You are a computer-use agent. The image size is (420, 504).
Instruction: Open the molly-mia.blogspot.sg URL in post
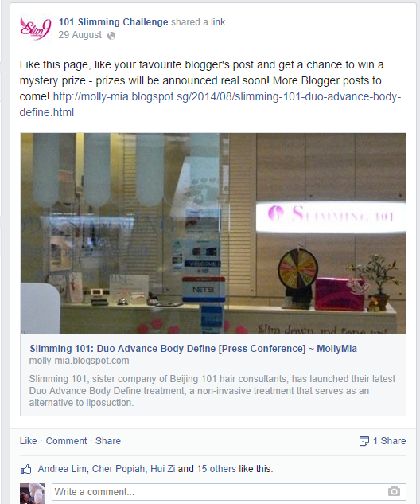[210, 104]
